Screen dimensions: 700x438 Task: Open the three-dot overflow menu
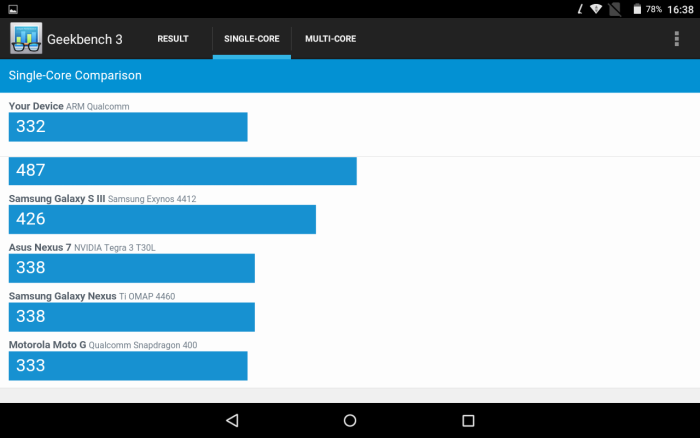click(676, 39)
